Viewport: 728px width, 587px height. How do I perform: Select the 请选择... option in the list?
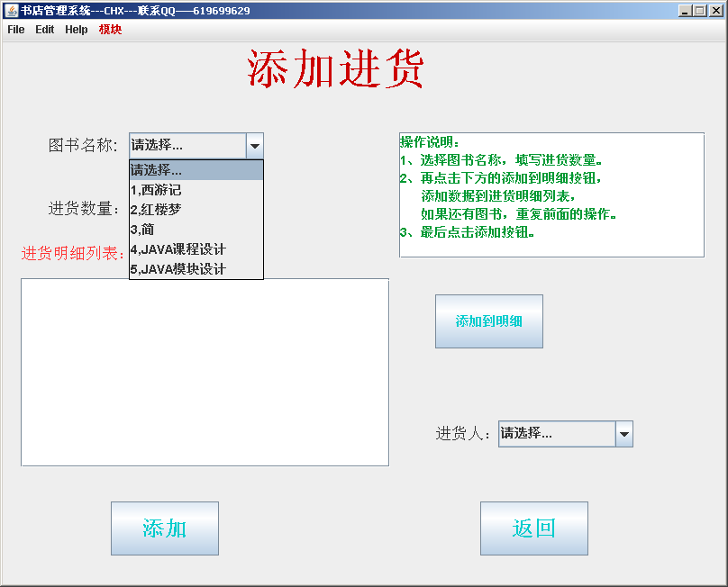(x=196, y=170)
